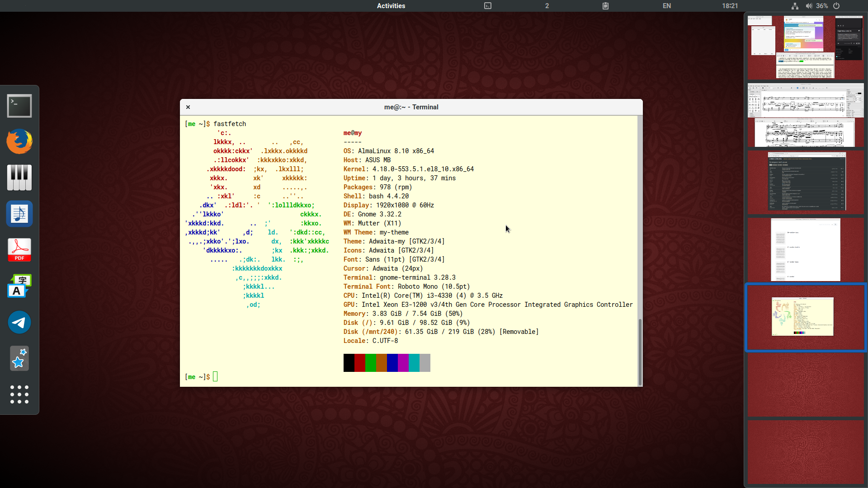868x488 pixels.
Task: Click 'WM Theme: my-theme' line
Action: point(376,232)
